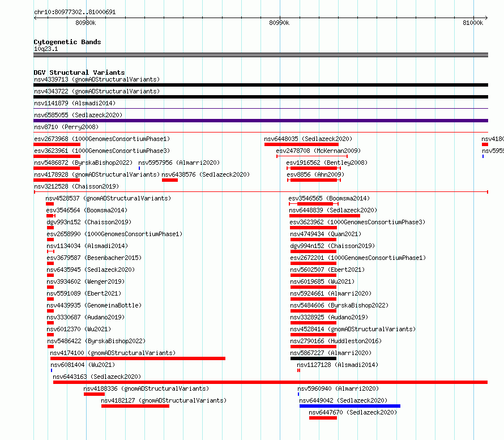Select esv3679587 (Besenbacher2015) label

coord(94,258)
